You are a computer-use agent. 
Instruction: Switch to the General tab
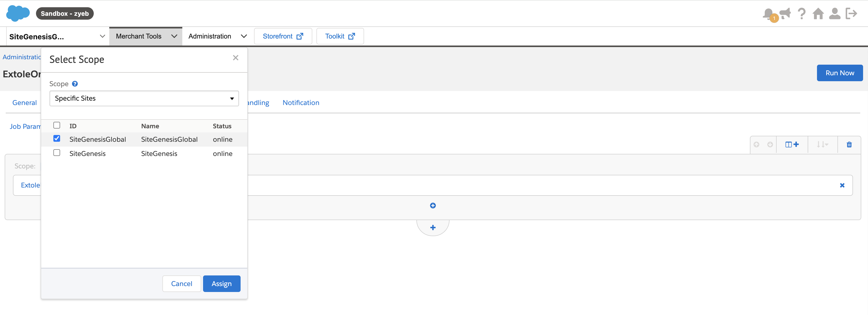[25, 103]
